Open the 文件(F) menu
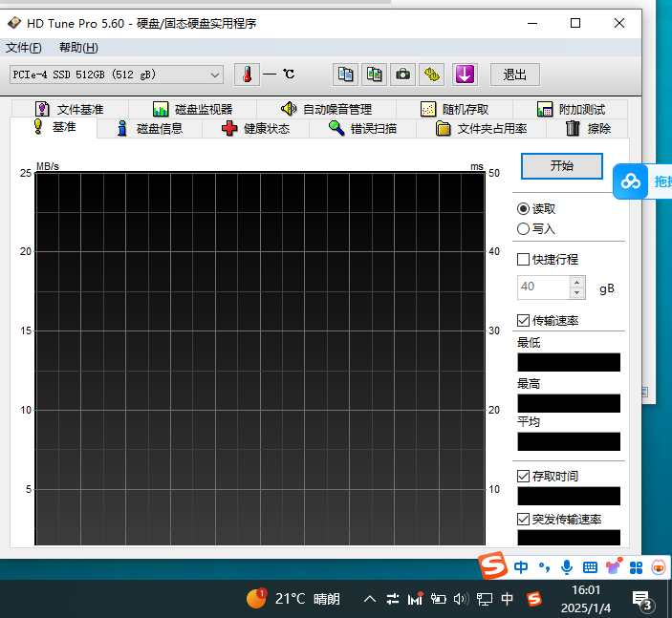Viewport: 672px width, 618px height. pos(24,47)
